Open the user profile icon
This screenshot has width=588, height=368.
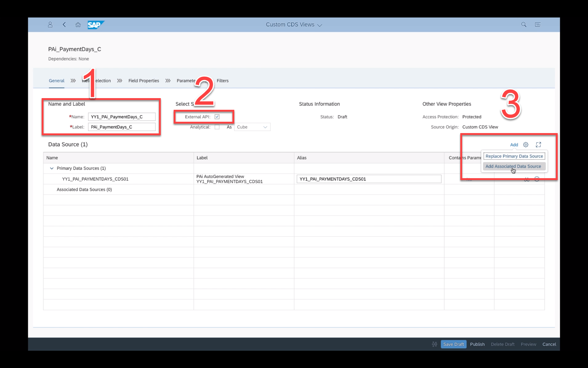[x=50, y=25]
